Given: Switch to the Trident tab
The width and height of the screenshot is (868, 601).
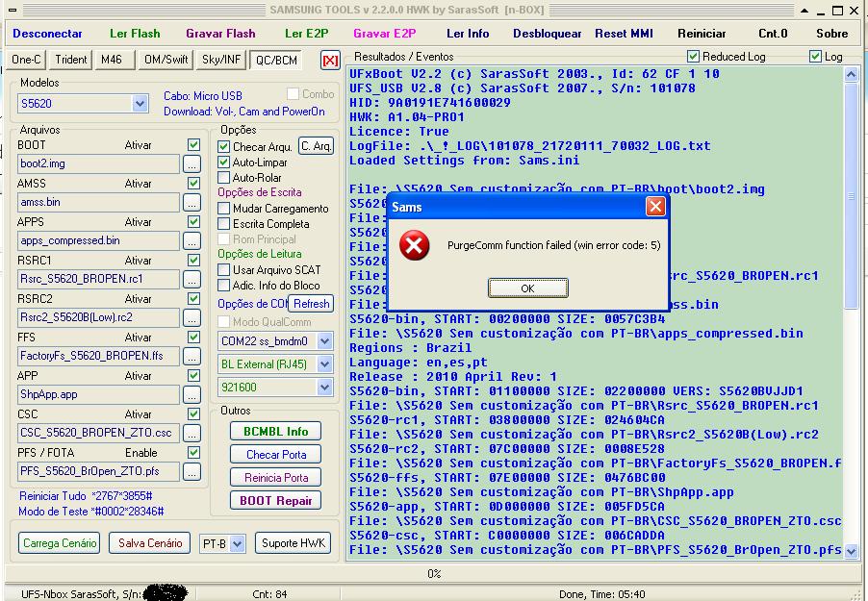Looking at the screenshot, I should [71, 60].
